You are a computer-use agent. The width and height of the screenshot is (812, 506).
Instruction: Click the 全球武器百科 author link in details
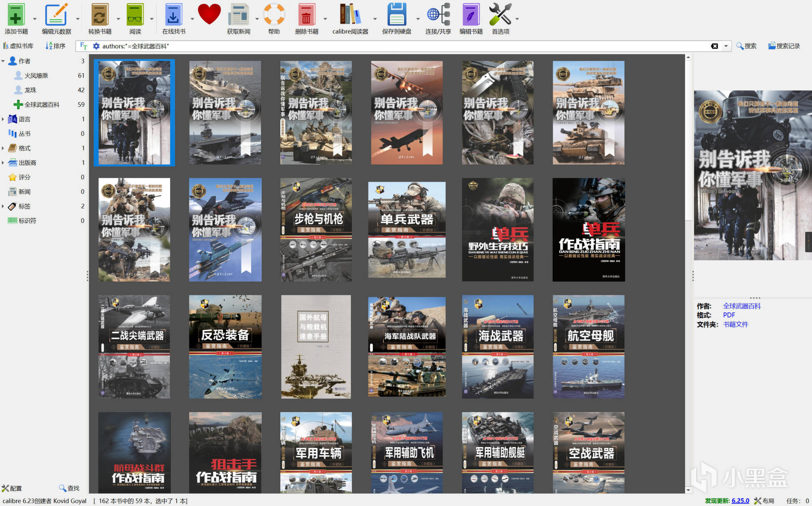(x=741, y=306)
